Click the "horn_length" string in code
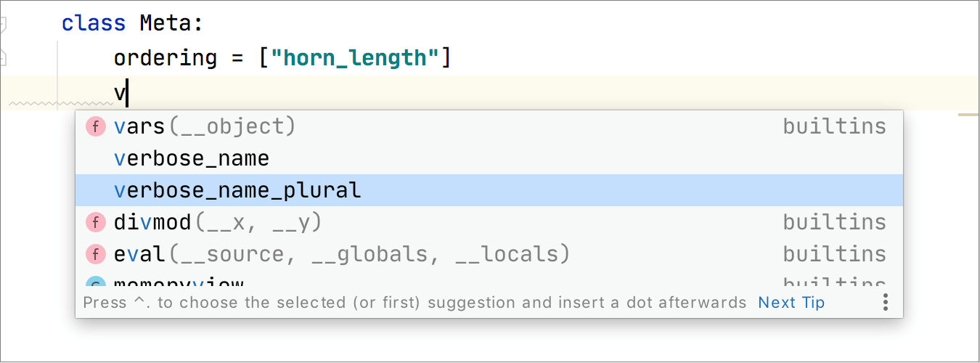Viewport: 980px width, 363px height. (x=356, y=57)
